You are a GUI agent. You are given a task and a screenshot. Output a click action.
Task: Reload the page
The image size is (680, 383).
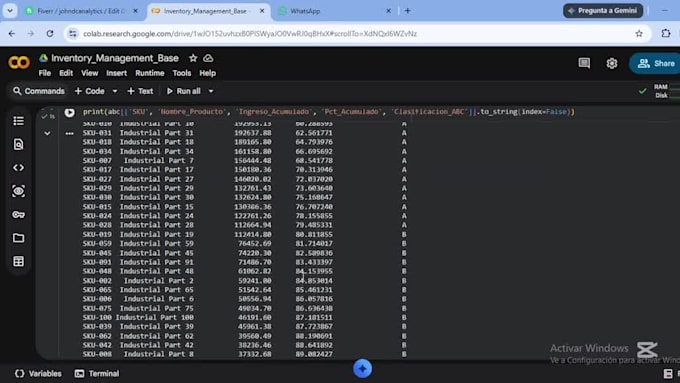click(x=50, y=33)
